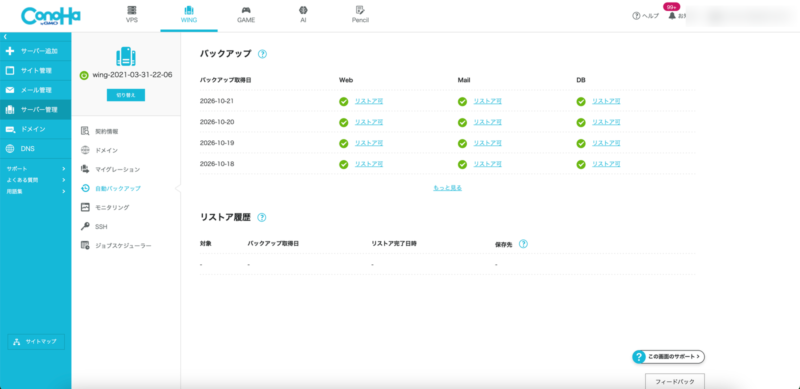The image size is (800, 389).
Task: Switch to the GAME tab
Action: pyautogui.click(x=246, y=15)
